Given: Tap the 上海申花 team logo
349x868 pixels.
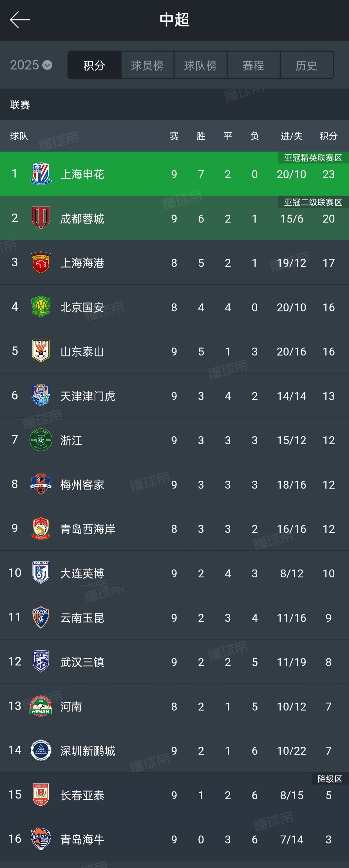Looking at the screenshot, I should pyautogui.click(x=41, y=174).
